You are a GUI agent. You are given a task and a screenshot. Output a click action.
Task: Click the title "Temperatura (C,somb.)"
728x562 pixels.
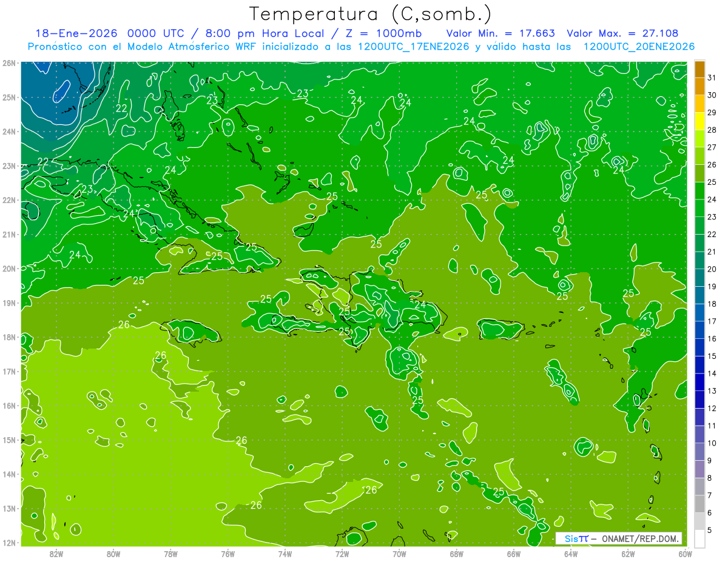coord(371,14)
